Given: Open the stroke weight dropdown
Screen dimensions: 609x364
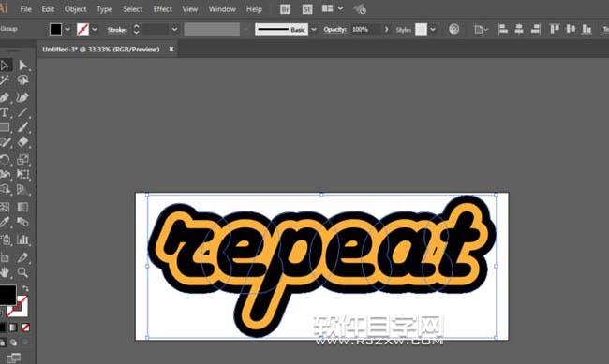Looking at the screenshot, I should (175, 30).
